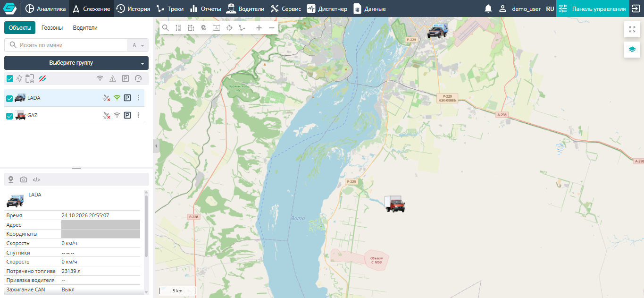This screenshot has width=644, height=298.
Task: Uncheck the LADA object checkbox
Action: click(x=9, y=98)
